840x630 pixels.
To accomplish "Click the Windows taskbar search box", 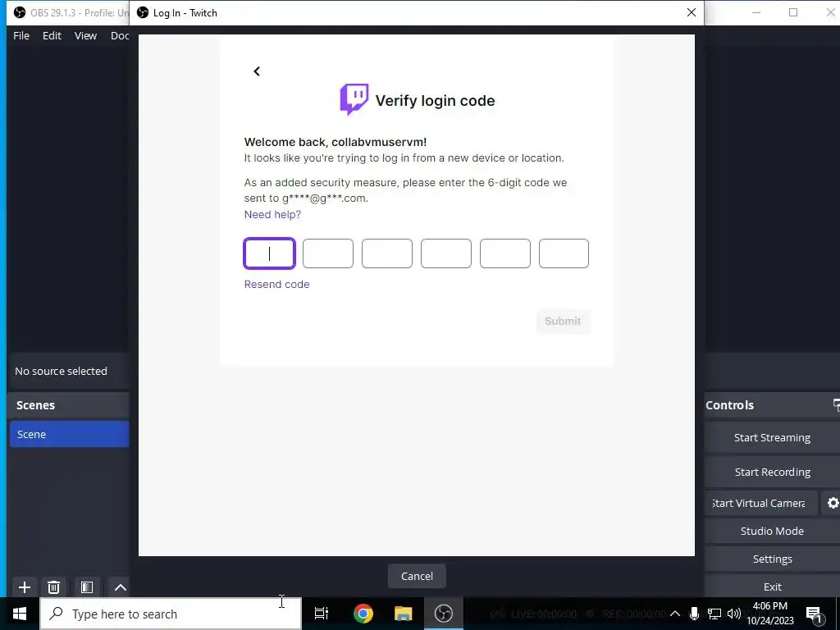I will (x=171, y=614).
